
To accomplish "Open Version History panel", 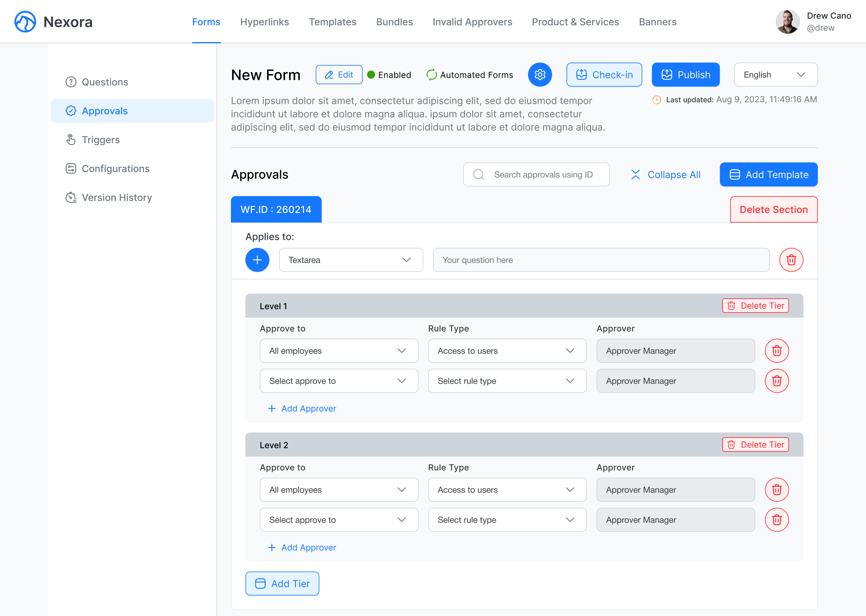I will (117, 197).
